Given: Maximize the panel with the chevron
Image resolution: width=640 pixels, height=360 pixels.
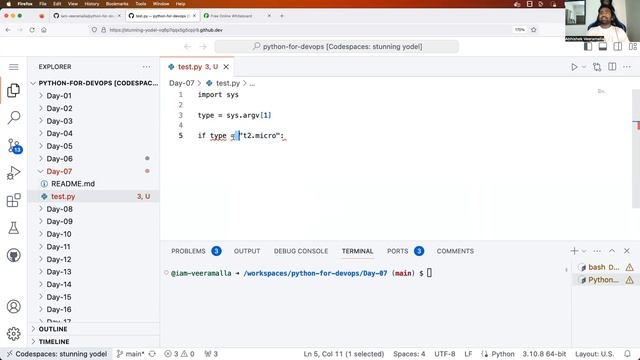Looking at the screenshot, I should point(612,251).
